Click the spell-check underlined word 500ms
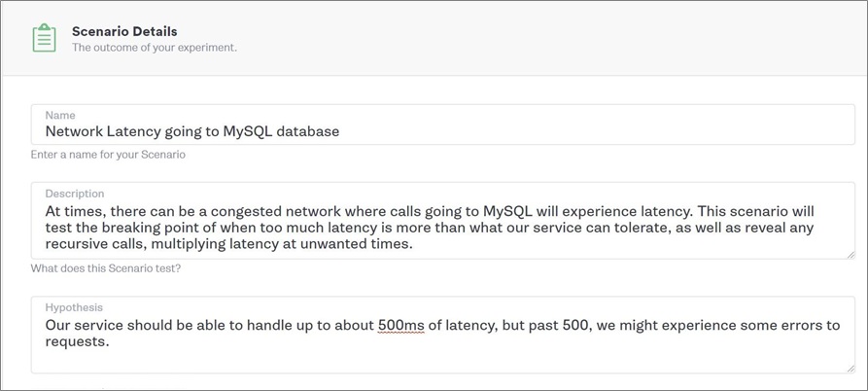 401,325
